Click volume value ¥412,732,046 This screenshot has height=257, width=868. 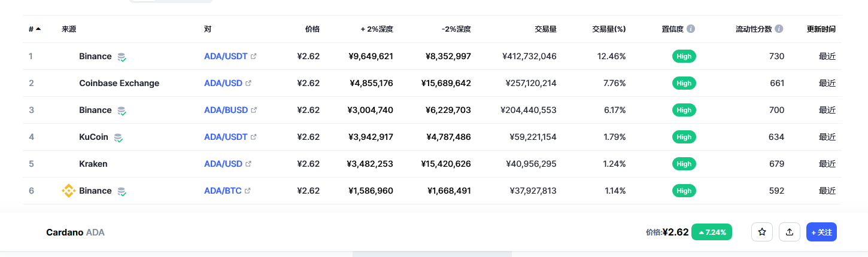[530, 56]
